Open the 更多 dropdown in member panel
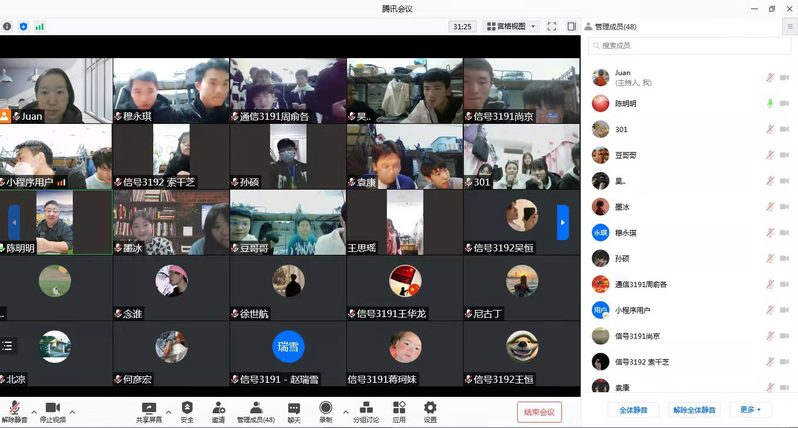Screen dimensions: 798x428 (750, 410)
